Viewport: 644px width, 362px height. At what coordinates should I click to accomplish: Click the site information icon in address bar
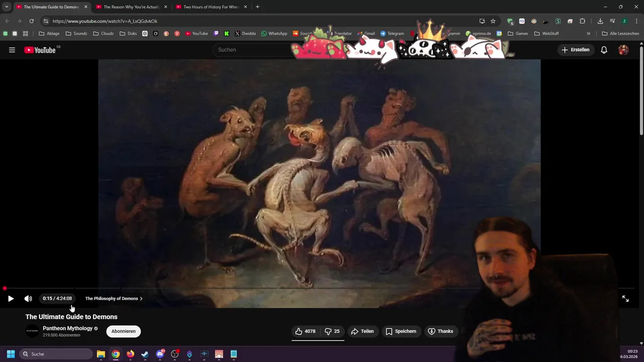coord(46,21)
